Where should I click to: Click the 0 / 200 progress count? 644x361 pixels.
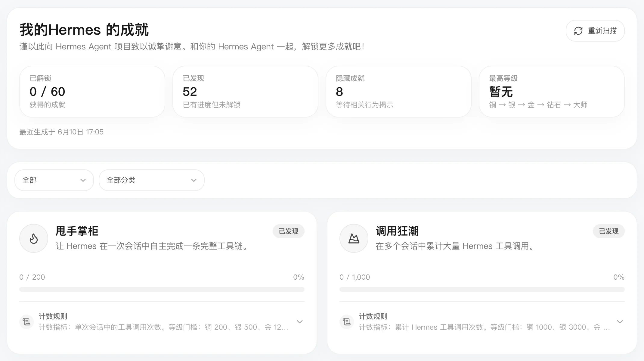[x=32, y=277]
